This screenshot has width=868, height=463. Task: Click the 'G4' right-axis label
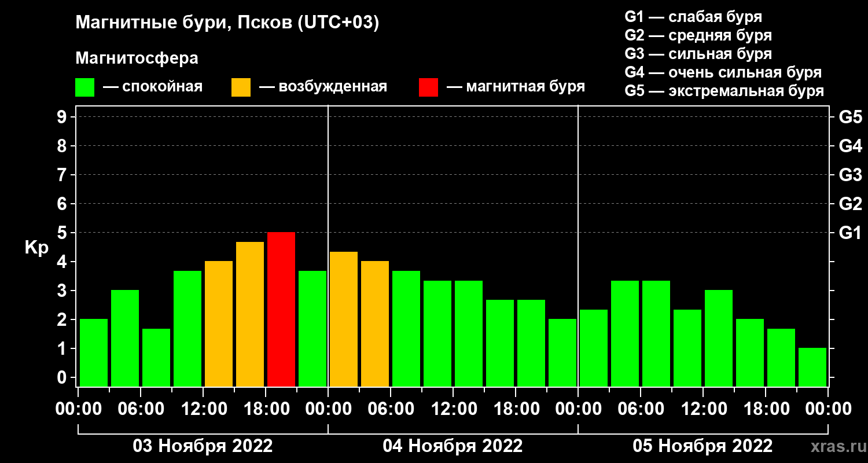(x=850, y=146)
